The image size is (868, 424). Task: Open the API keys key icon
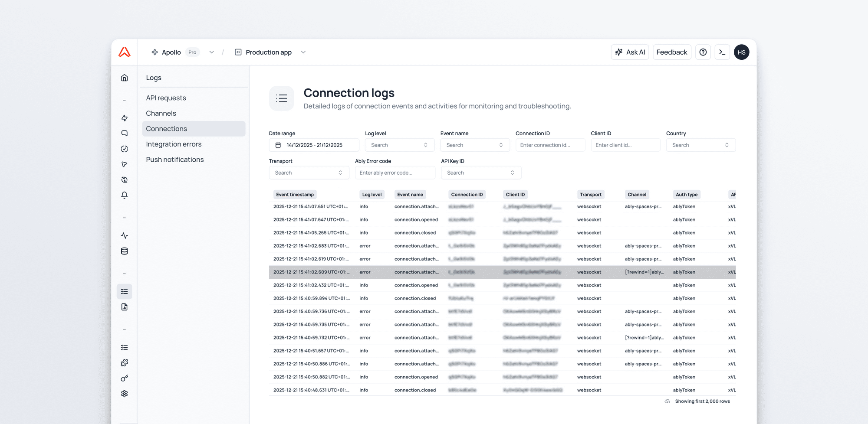[125, 378]
